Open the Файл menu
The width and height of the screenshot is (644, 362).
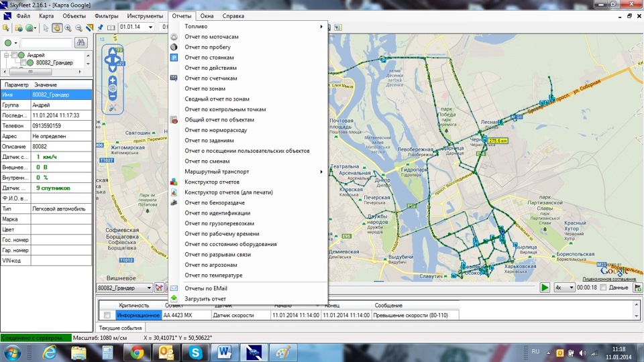[23, 16]
